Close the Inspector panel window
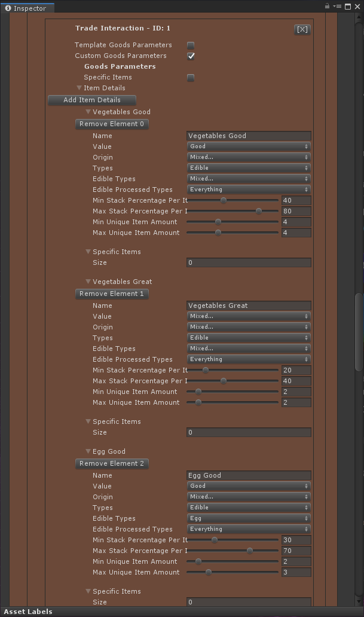364x617 pixels. pos(357,7)
